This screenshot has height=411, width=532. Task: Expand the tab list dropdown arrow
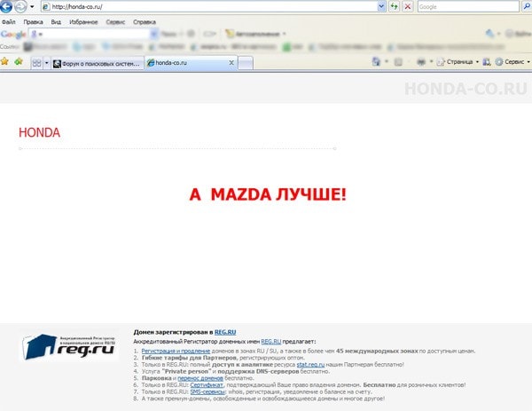coord(46,63)
